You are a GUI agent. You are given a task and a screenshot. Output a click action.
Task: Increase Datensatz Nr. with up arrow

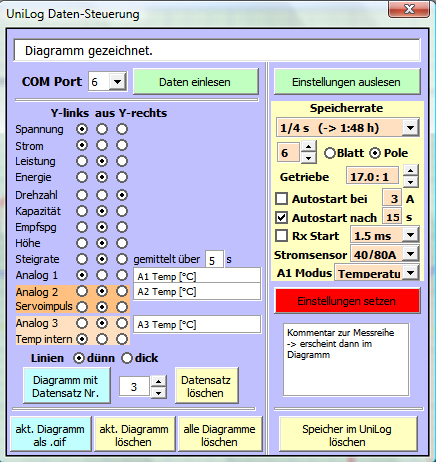pyautogui.click(x=158, y=382)
